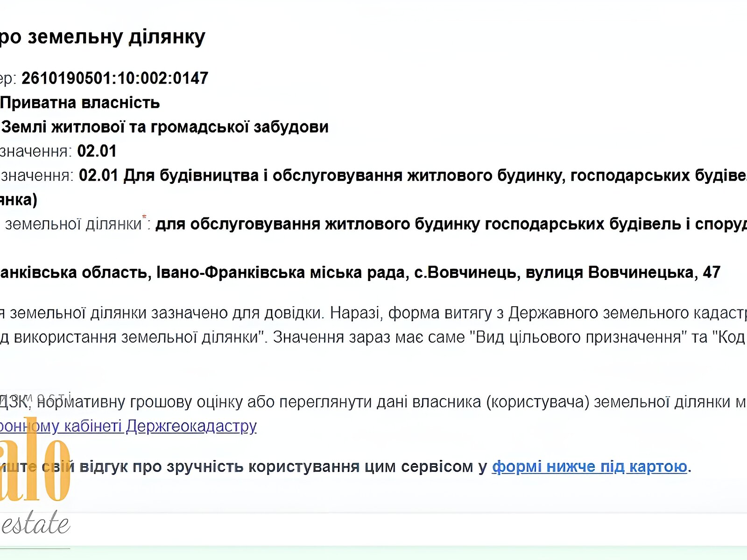Select the purpose code value 02.01
This screenshot has width=747, height=560.
point(97,151)
